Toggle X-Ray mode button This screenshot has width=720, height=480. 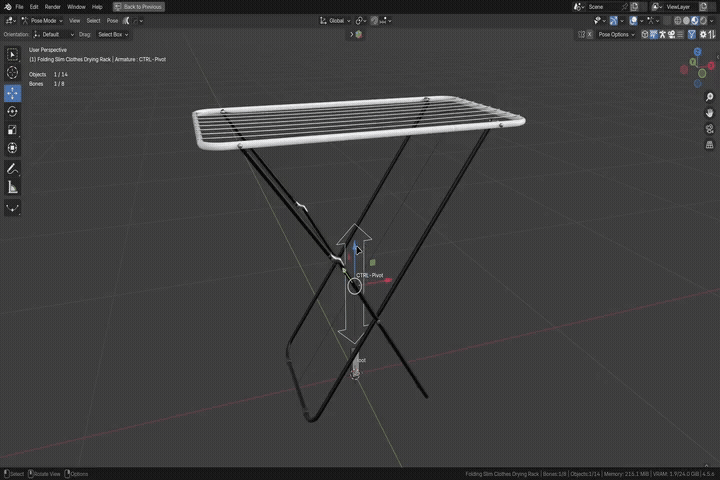coord(667,21)
